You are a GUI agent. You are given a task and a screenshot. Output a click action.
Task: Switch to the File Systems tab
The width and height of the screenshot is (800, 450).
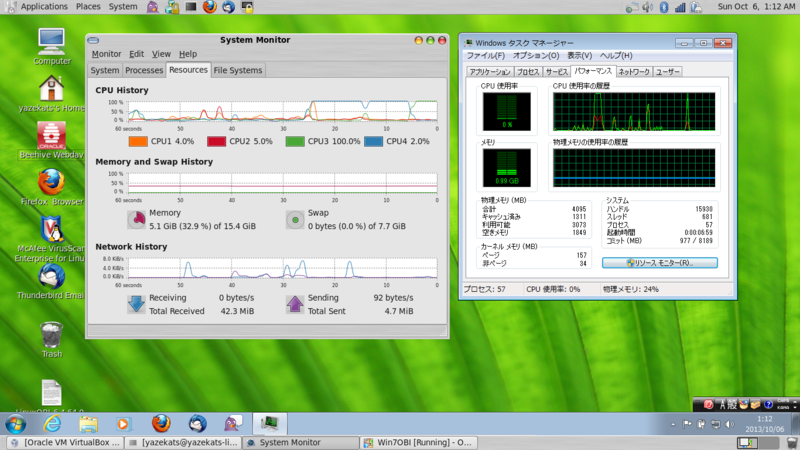tap(238, 70)
